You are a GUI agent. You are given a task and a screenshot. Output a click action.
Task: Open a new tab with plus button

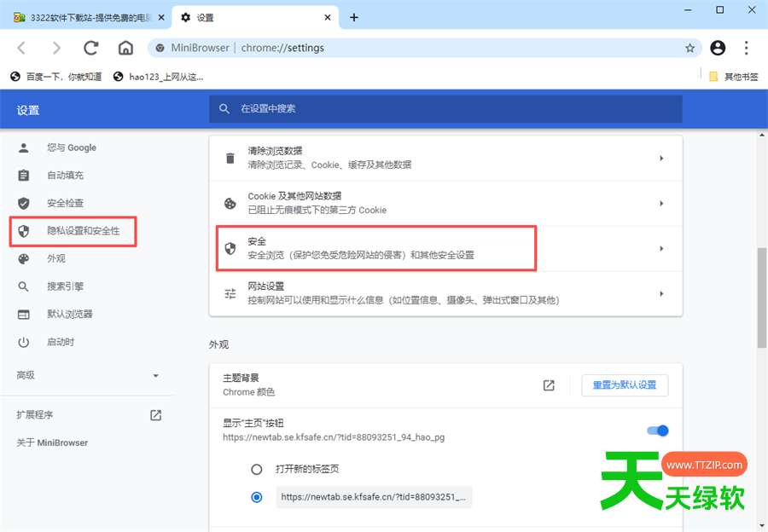click(354, 18)
